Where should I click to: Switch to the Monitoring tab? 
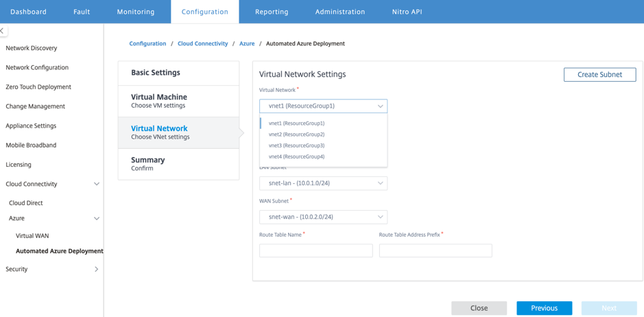click(136, 12)
